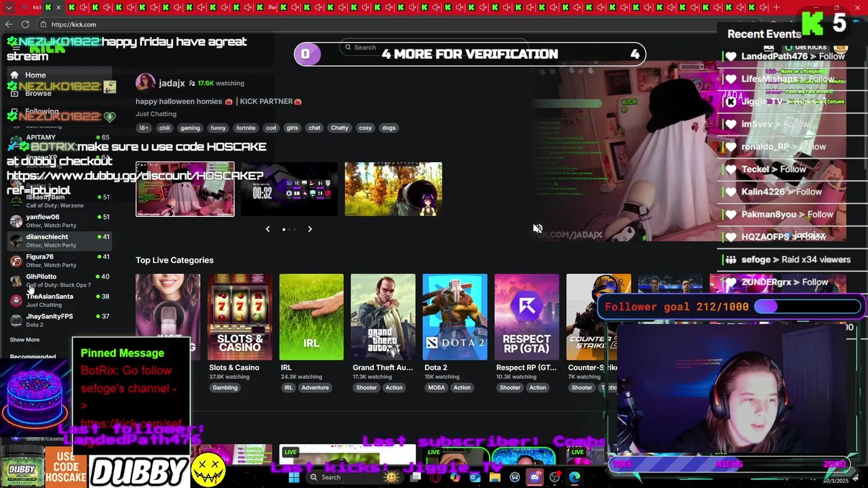This screenshot has height=488, width=868.
Task: Go to the next featured stream arrow
Action: (x=310, y=229)
